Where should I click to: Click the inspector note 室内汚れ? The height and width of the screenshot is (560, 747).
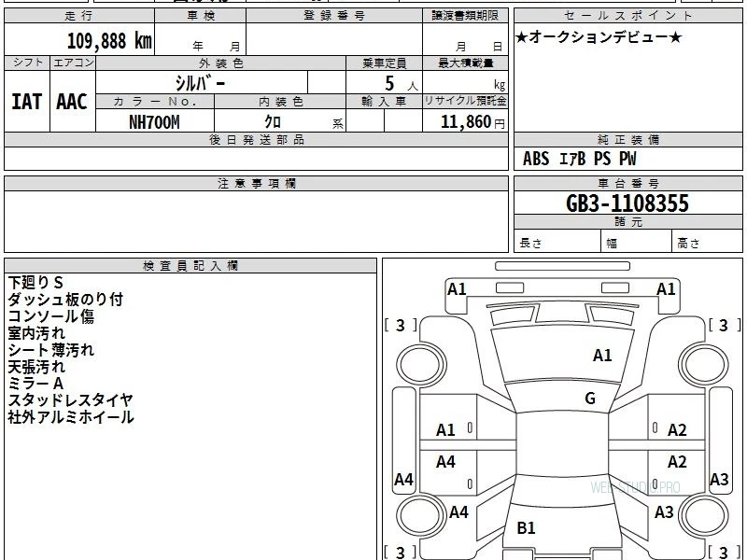pos(36,333)
